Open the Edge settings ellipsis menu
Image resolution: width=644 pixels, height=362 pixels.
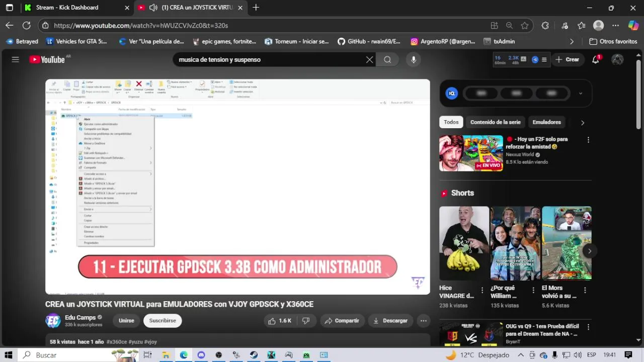(x=615, y=25)
